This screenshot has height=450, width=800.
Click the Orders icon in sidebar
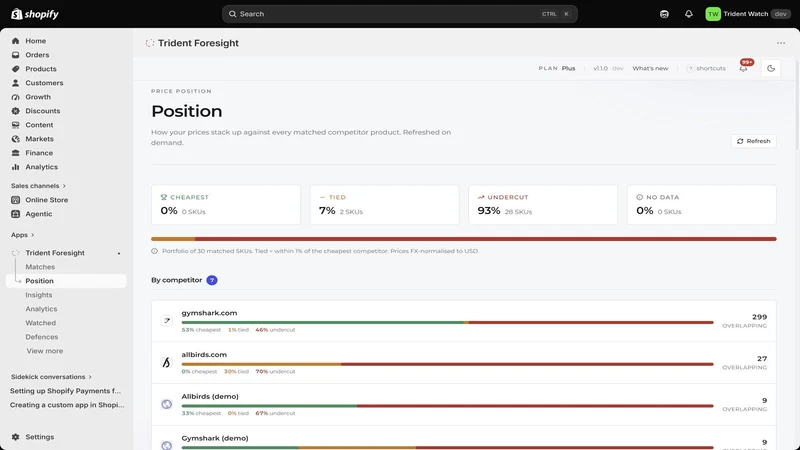click(x=15, y=55)
